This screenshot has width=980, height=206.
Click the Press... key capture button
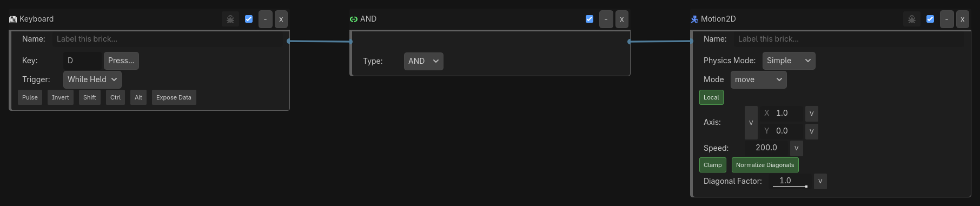point(121,61)
